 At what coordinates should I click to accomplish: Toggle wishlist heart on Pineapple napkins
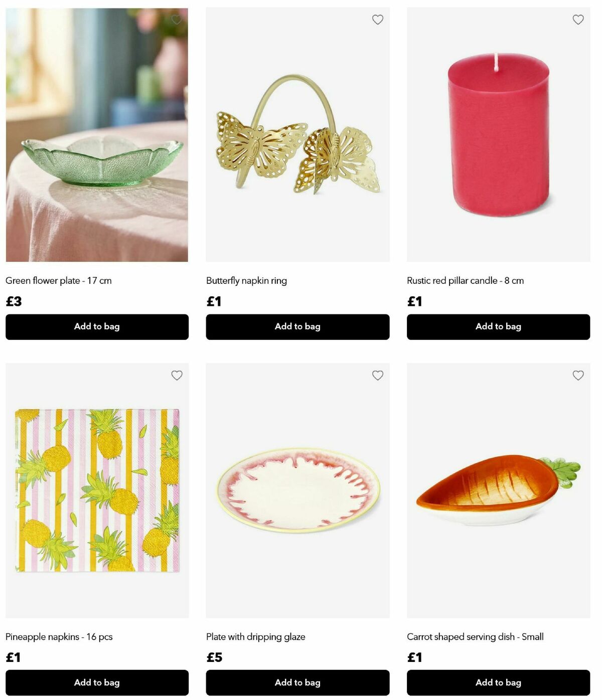tap(177, 375)
